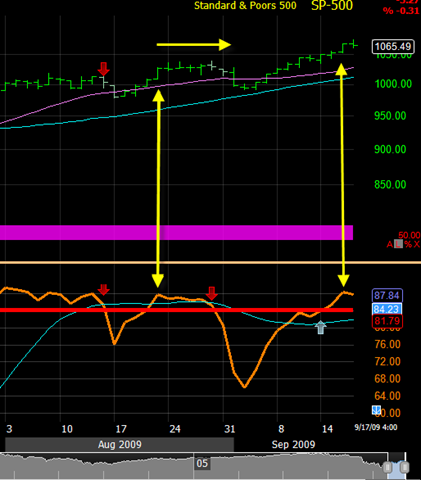The height and width of the screenshot is (480, 421).
Task: Click the 900.00 price axis label
Action: [390, 149]
